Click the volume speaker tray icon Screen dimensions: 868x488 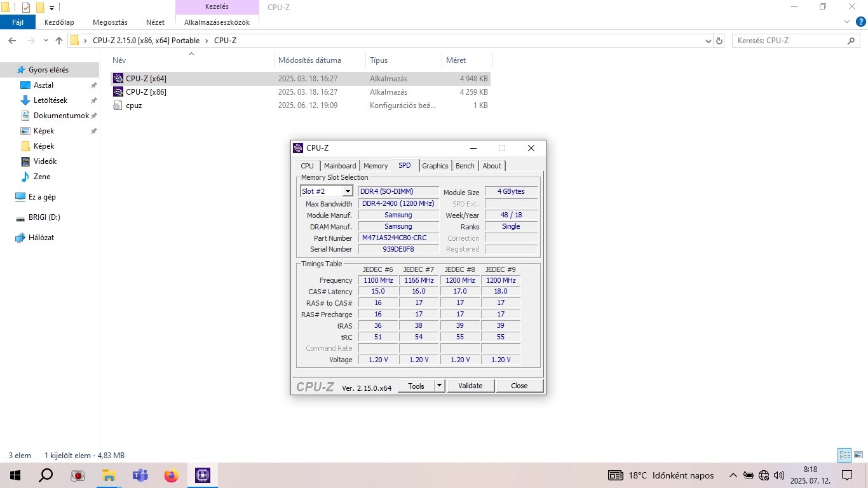click(779, 475)
